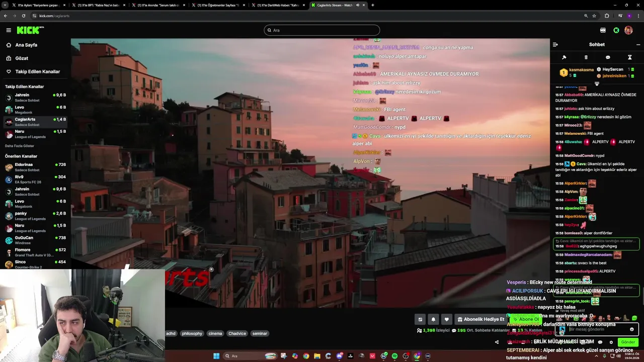Open a new browser tab
The height and width of the screenshot is (362, 644).
tap(372, 5)
